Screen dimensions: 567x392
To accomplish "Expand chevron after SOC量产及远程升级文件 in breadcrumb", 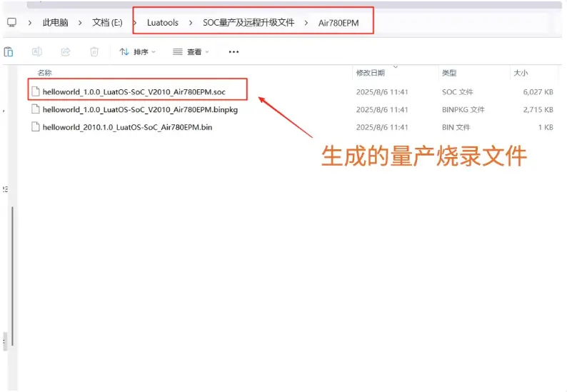I will coord(306,23).
